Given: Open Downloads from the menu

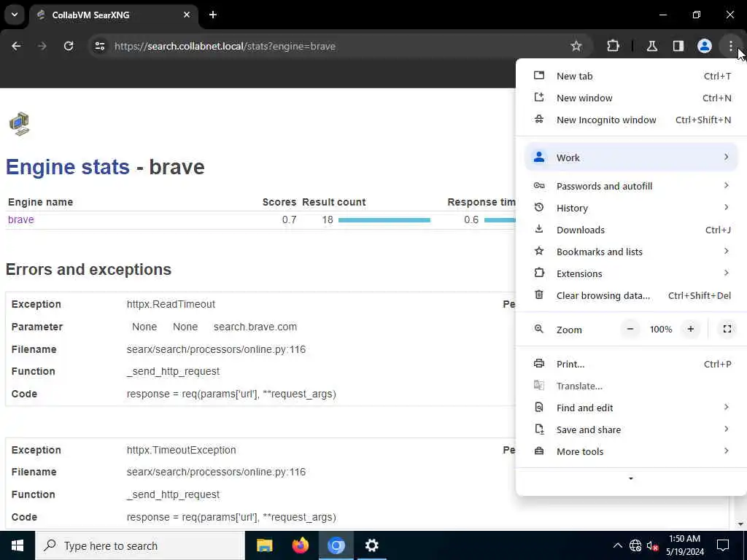Looking at the screenshot, I should tap(631, 230).
